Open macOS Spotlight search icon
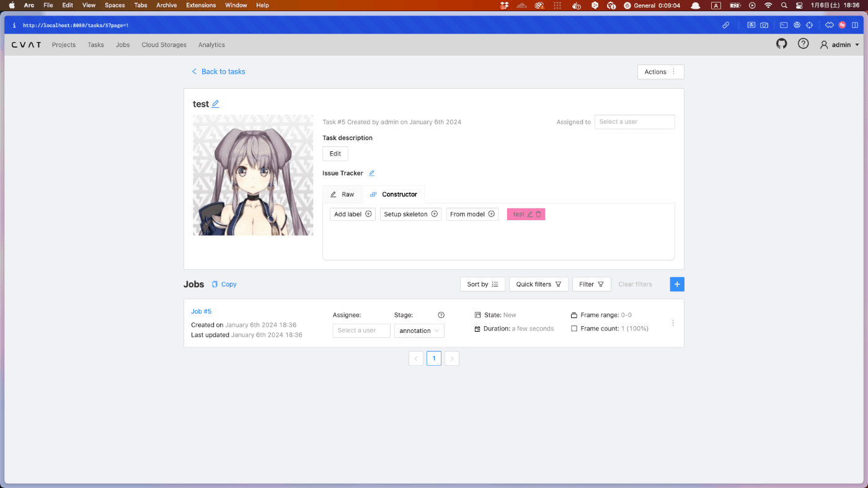This screenshot has width=868, height=488. (x=784, y=5)
